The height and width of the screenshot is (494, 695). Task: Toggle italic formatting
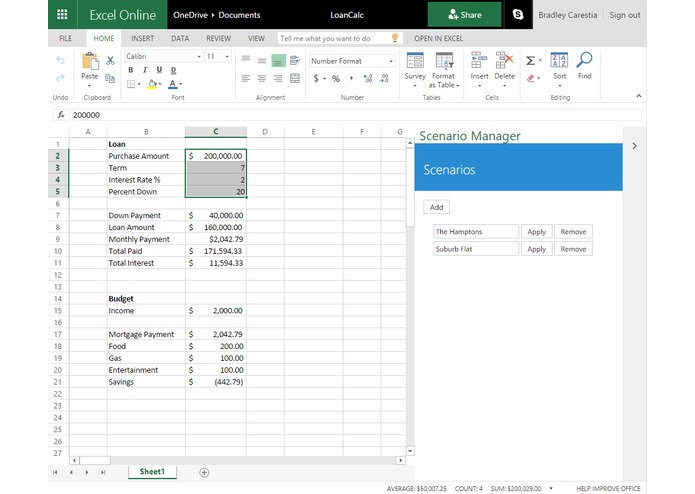pyautogui.click(x=145, y=70)
